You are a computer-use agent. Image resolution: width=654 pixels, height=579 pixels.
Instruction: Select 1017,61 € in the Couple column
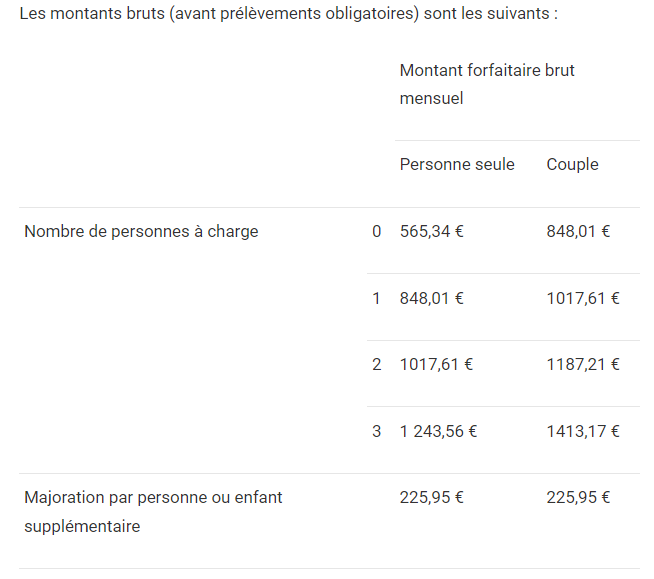coord(583,298)
